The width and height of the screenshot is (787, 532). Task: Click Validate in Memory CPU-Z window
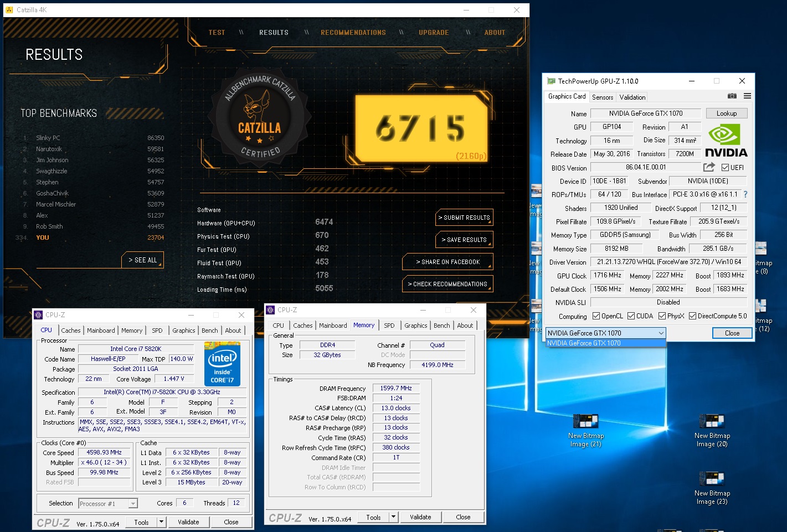point(420,517)
